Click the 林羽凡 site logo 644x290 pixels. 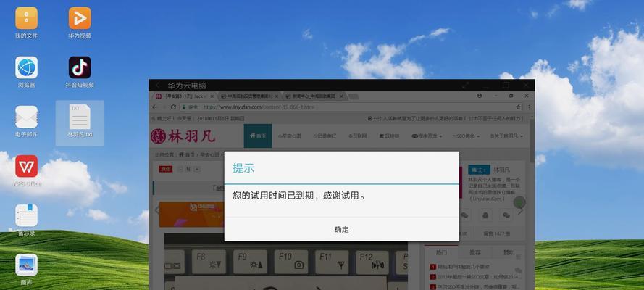tap(183, 136)
